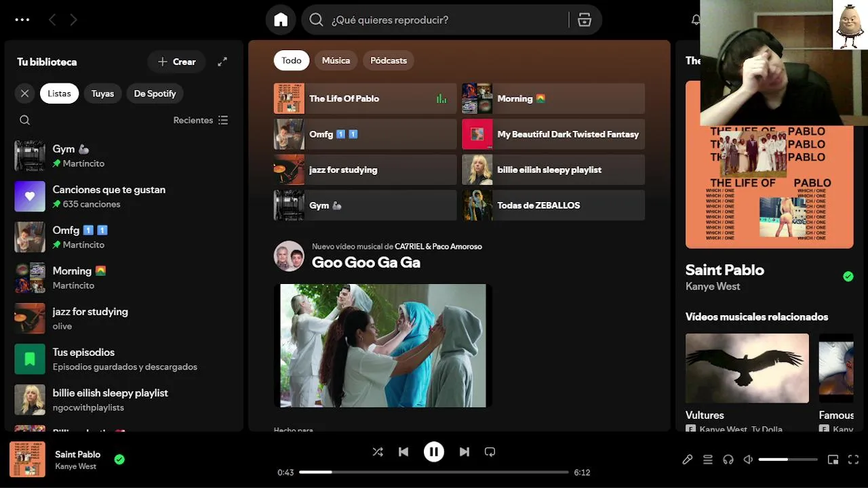This screenshot has width=868, height=488.
Task: Open The Life Of Pablo shortcut card
Action: point(366,98)
